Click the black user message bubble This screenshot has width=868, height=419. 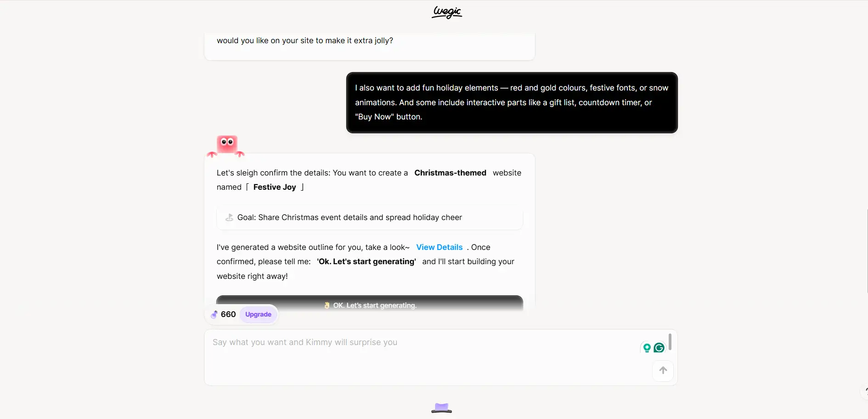tap(512, 102)
